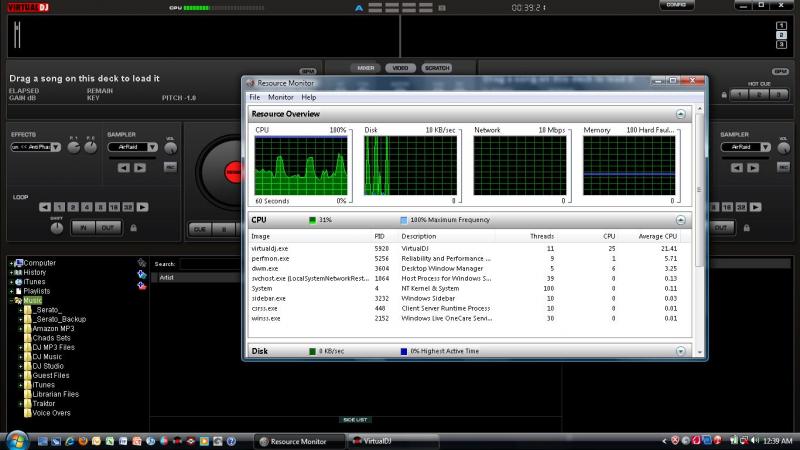Open the Windows Start orb
This screenshot has width=800, height=450.
click(17, 440)
